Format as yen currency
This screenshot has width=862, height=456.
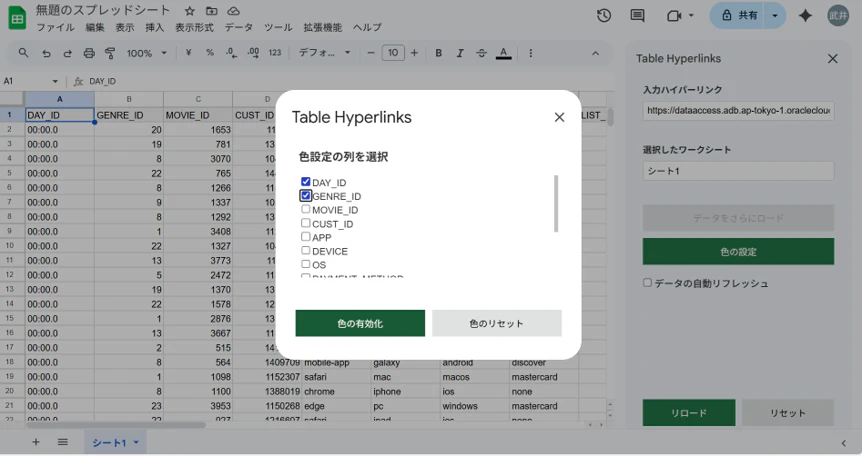coord(189,53)
